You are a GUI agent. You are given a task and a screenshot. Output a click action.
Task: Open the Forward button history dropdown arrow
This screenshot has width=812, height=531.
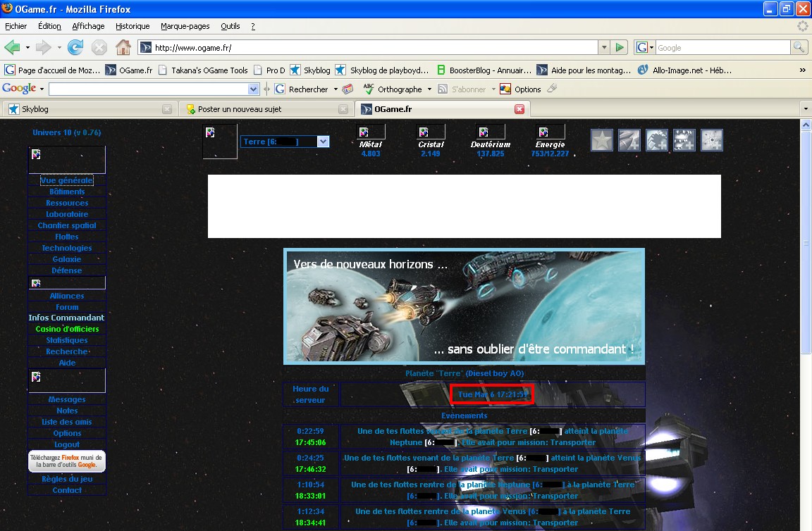click(59, 48)
